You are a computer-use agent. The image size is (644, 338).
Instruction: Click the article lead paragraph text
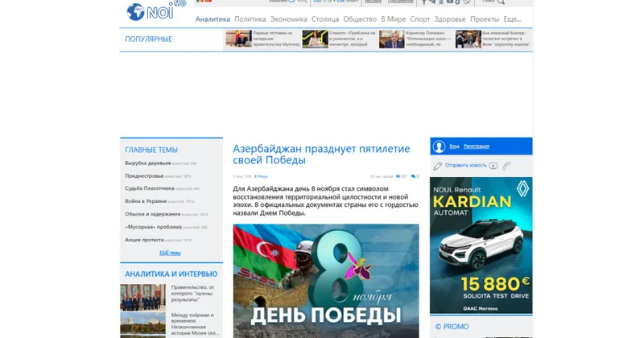pyautogui.click(x=325, y=201)
